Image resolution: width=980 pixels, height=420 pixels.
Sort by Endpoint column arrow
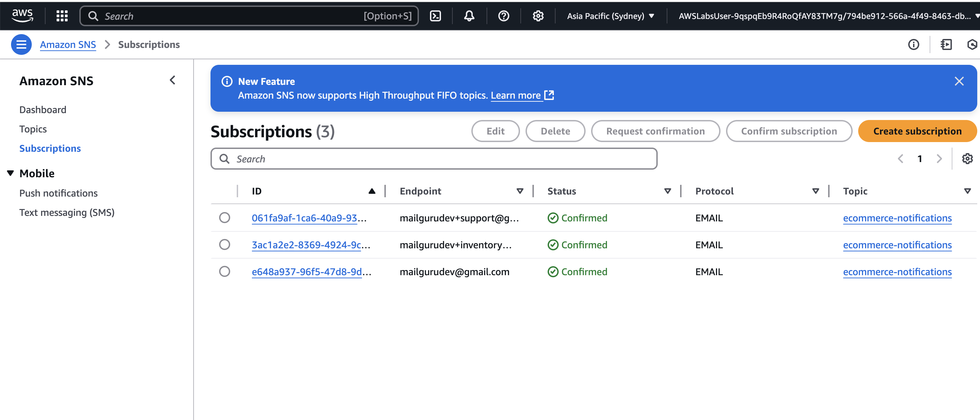(520, 191)
